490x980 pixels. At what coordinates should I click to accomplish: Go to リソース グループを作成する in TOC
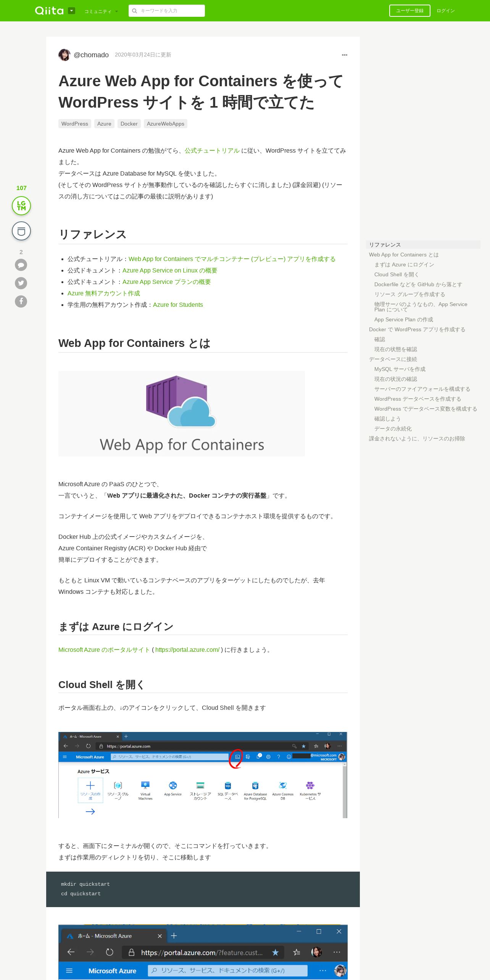coord(409,294)
